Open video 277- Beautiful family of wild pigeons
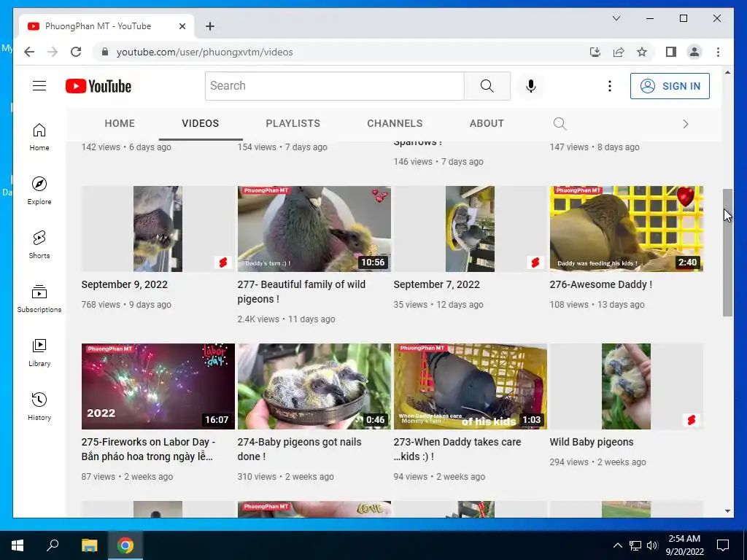 [x=301, y=292]
